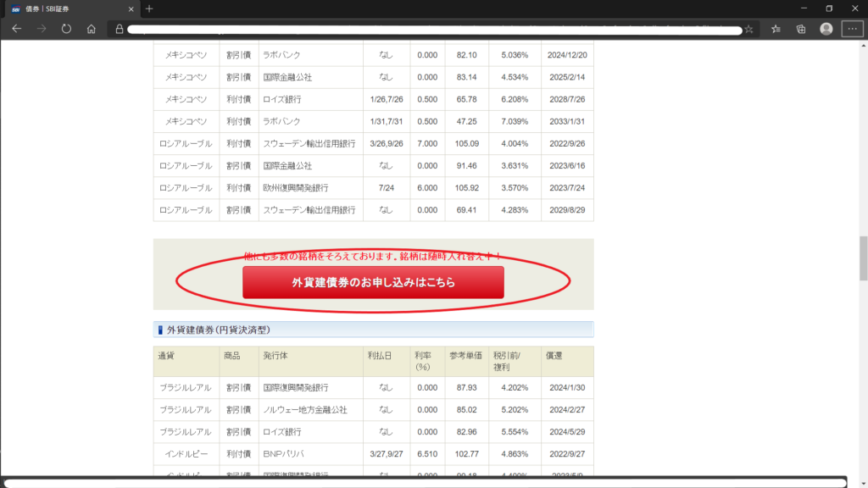Open a new tab with the plus button
The height and width of the screenshot is (488, 868).
[149, 8]
